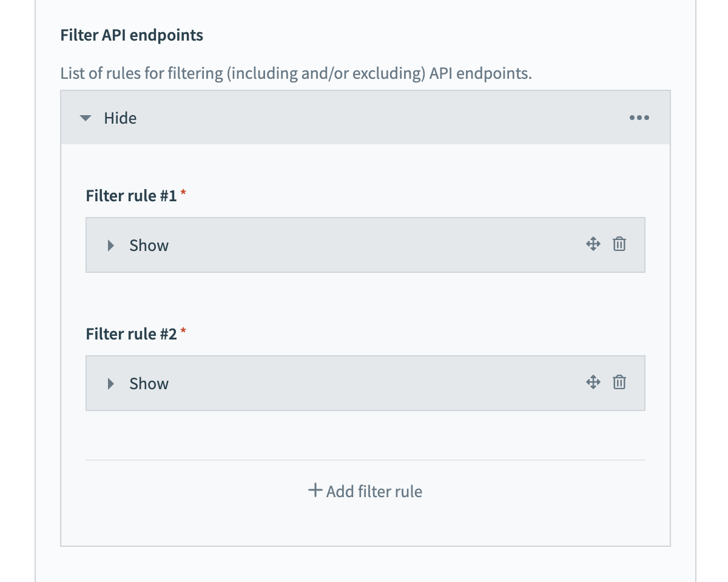Click the Hide text label
Image resolution: width=728 pixels, height=582 pixels.
click(x=120, y=118)
